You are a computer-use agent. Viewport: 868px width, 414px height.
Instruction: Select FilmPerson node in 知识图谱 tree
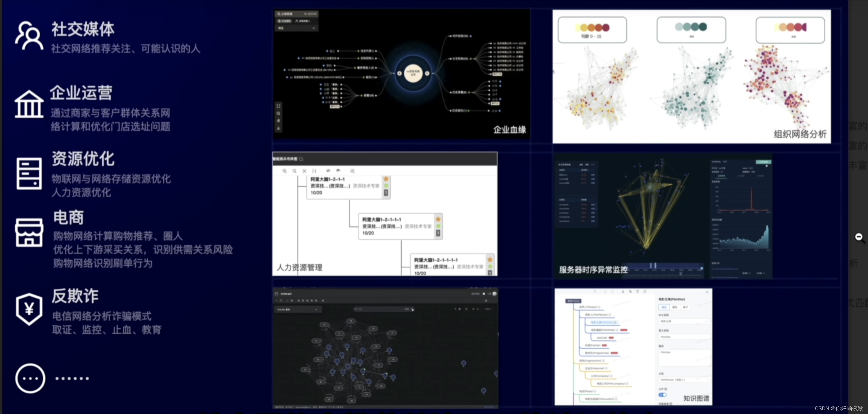[596, 315]
